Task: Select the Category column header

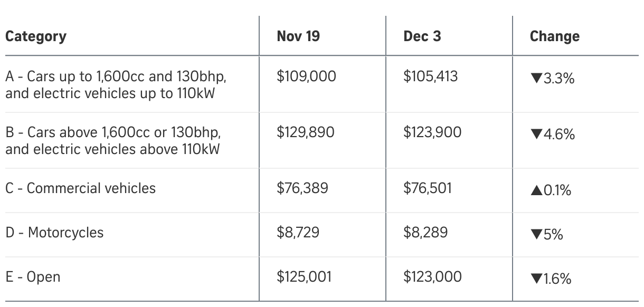Action: click(36, 36)
